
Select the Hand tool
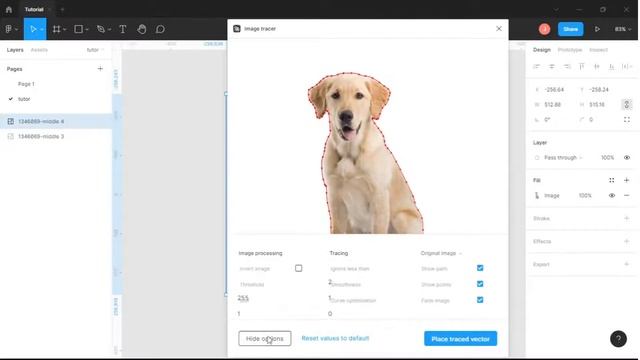pyautogui.click(x=142, y=29)
